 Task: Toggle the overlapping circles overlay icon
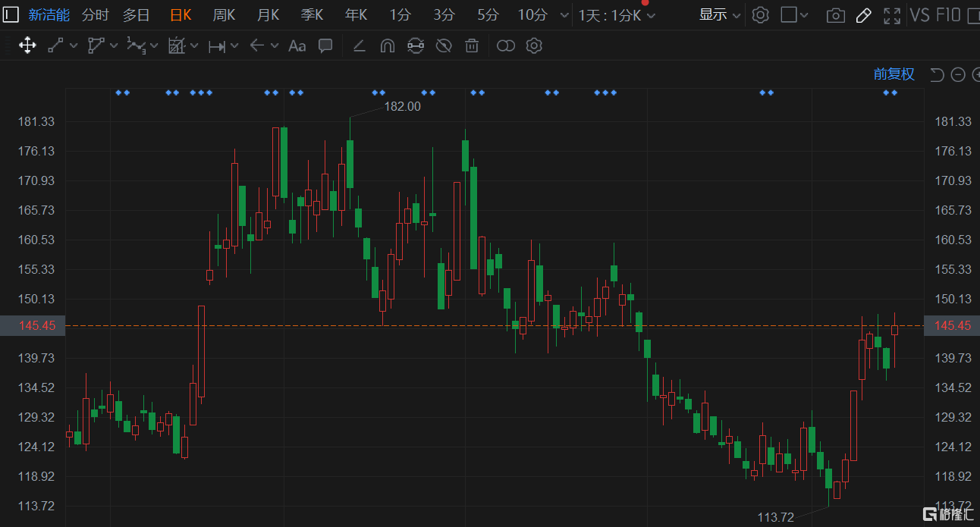(x=505, y=46)
